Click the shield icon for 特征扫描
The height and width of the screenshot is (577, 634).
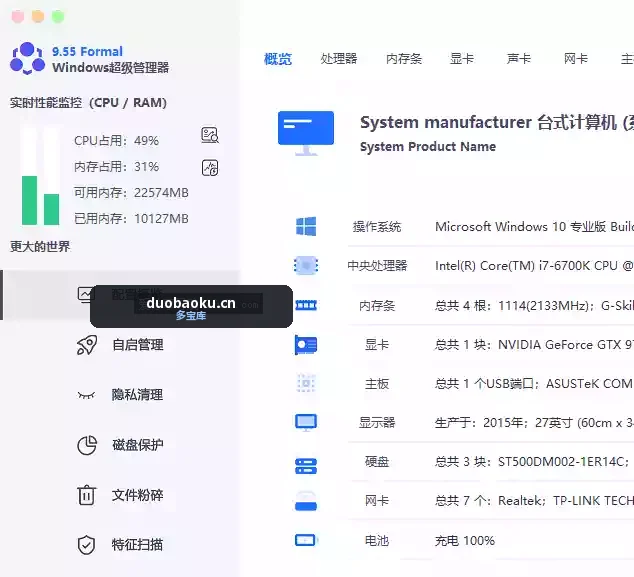tap(86, 545)
